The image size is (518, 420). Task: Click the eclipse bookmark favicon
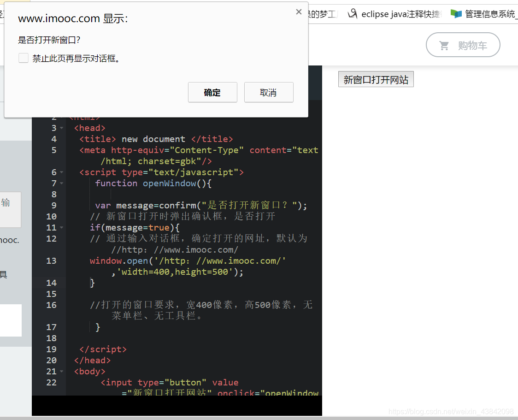[x=353, y=13]
